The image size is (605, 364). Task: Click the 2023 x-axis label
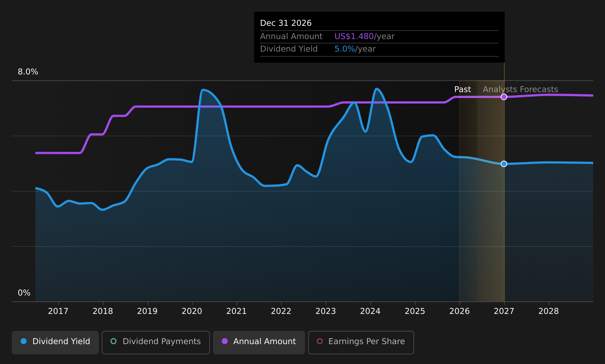tap(326, 311)
